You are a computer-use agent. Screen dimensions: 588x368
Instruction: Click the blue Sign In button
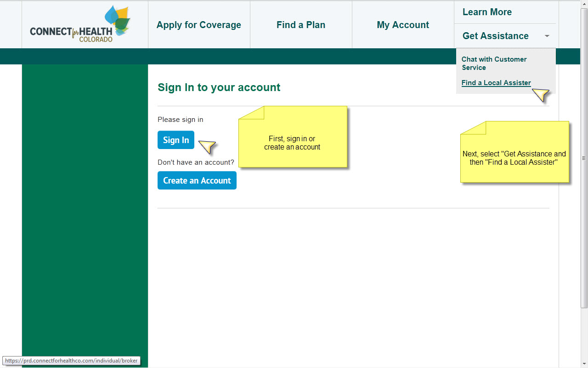176,140
